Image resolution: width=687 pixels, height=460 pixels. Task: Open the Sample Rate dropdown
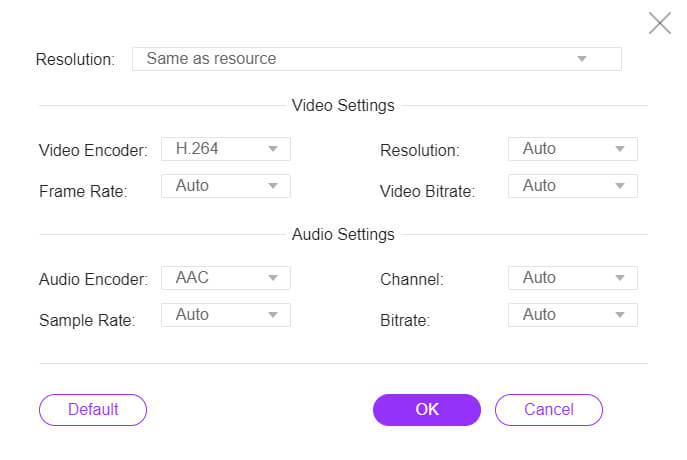[x=226, y=315]
